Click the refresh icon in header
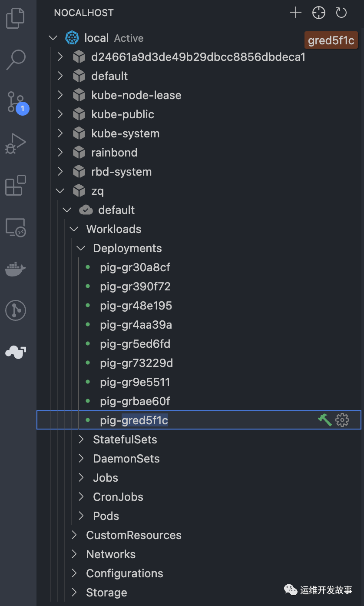 tap(341, 13)
